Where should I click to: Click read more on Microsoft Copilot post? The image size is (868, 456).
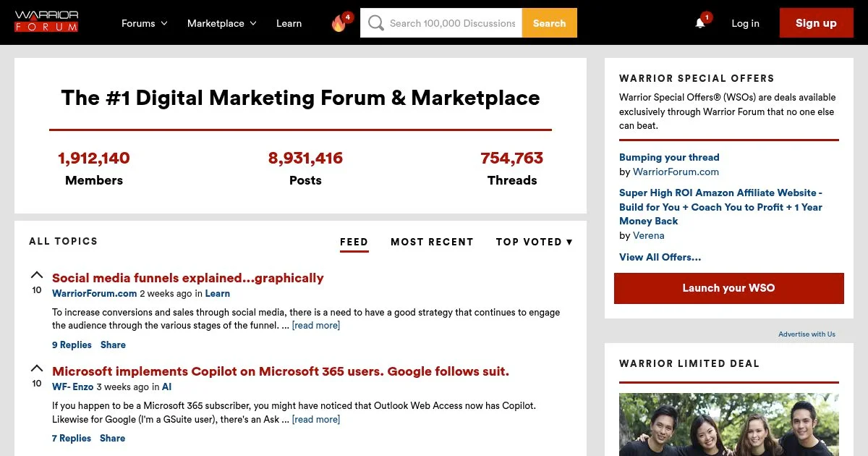(x=316, y=419)
